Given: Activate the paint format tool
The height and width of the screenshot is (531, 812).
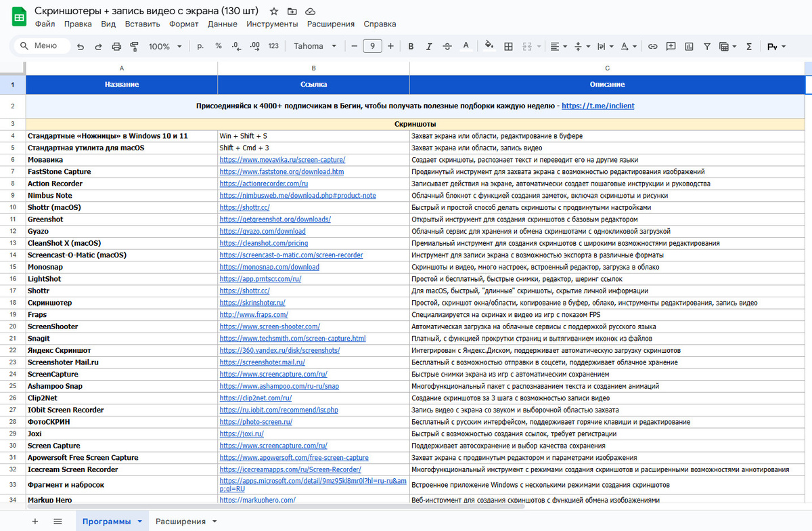Looking at the screenshot, I should coord(134,47).
